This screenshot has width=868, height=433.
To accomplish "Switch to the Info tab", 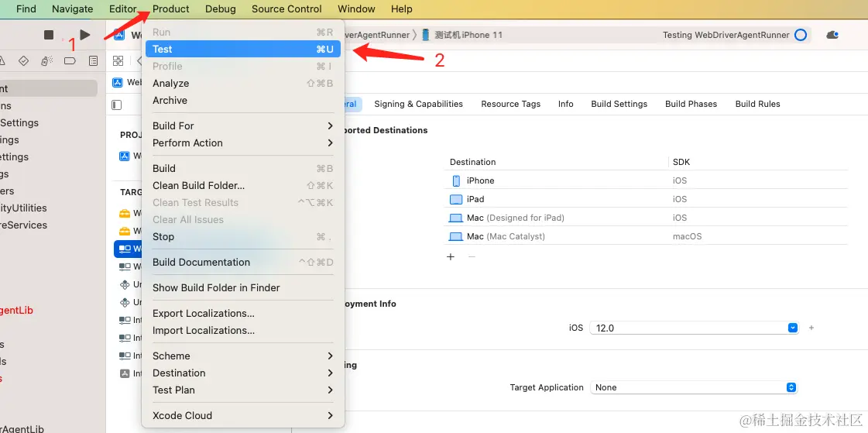I will tap(566, 104).
